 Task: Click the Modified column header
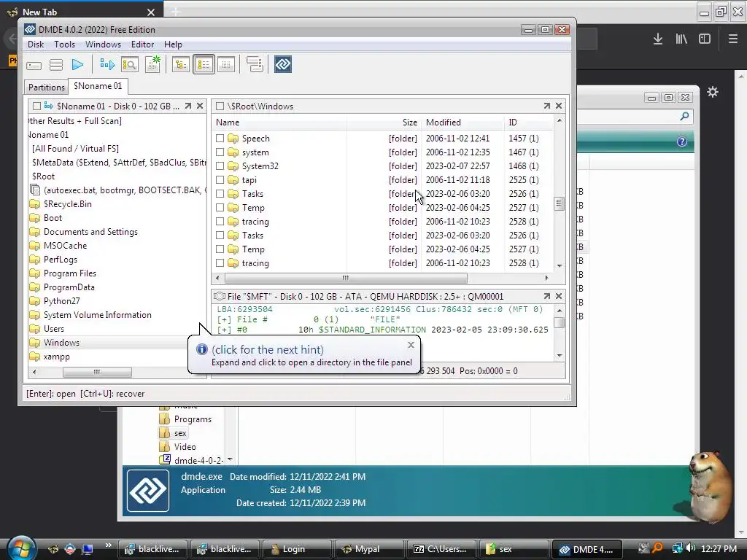tap(462, 122)
